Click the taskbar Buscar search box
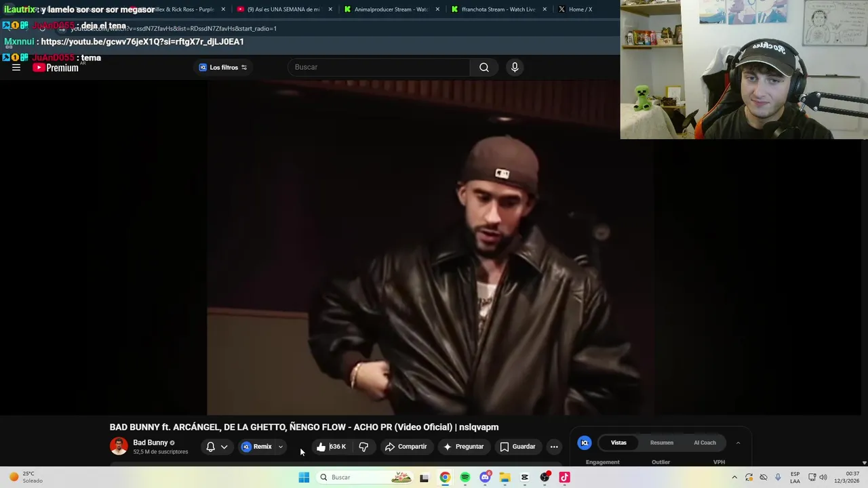 (364, 477)
